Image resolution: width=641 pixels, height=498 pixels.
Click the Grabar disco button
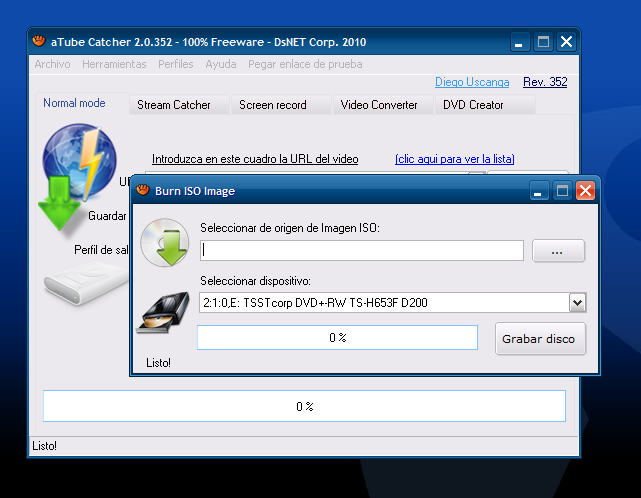(540, 339)
